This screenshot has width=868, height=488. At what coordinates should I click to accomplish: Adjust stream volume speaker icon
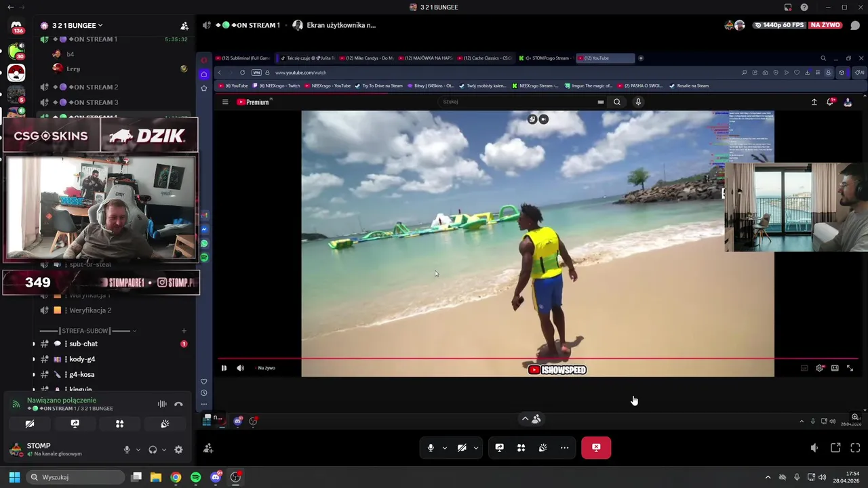pos(814,448)
